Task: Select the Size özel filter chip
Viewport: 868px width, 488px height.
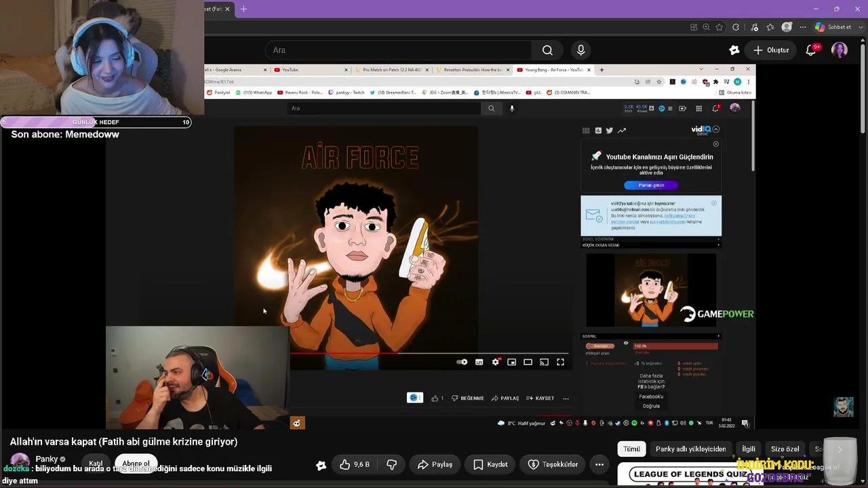Action: click(785, 449)
